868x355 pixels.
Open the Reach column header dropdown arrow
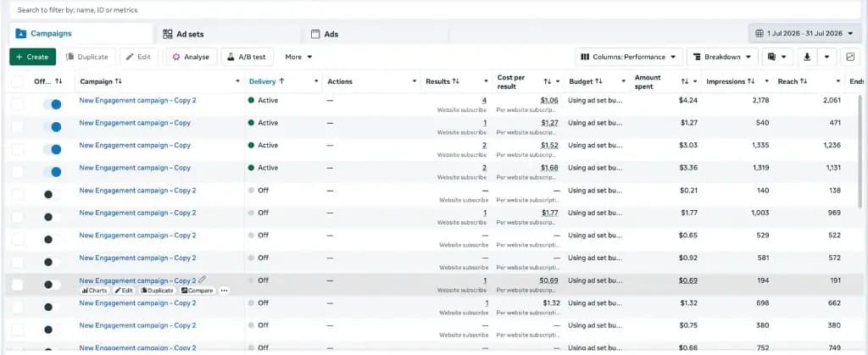838,81
